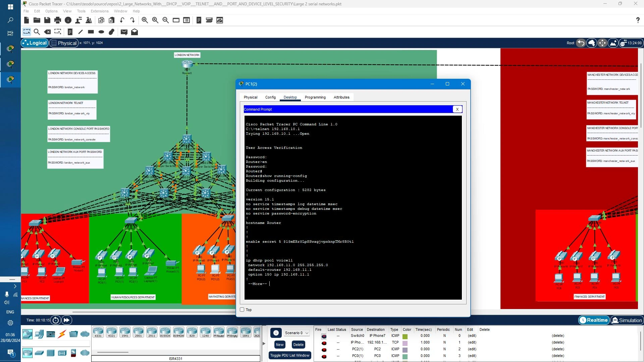The width and height of the screenshot is (644, 362).
Task: Open the Options menu
Action: click(51, 11)
